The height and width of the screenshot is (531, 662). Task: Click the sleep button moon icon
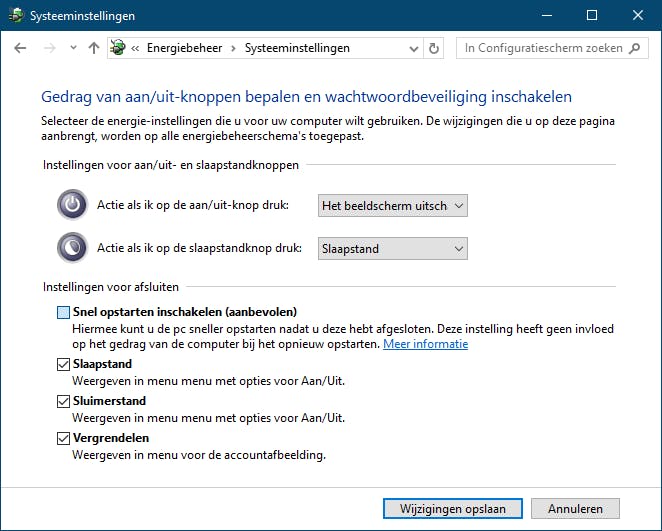click(72, 247)
